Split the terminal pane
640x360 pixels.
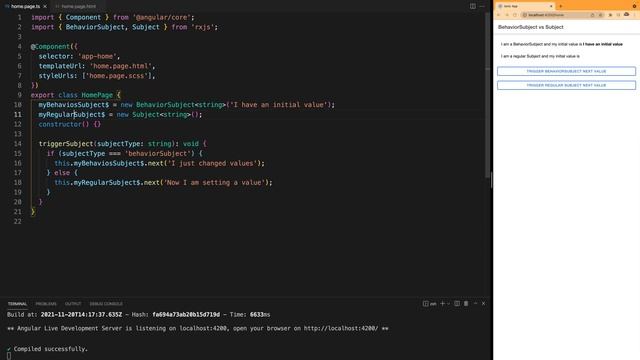pos(457,303)
